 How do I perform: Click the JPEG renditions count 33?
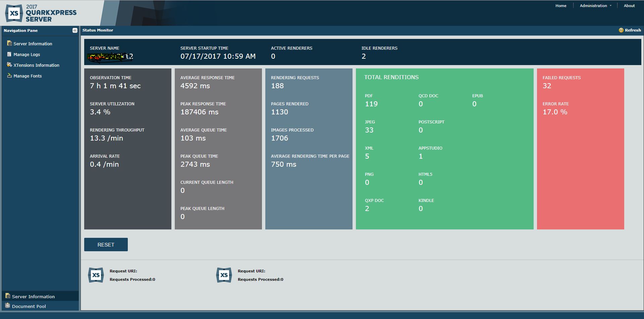369,130
